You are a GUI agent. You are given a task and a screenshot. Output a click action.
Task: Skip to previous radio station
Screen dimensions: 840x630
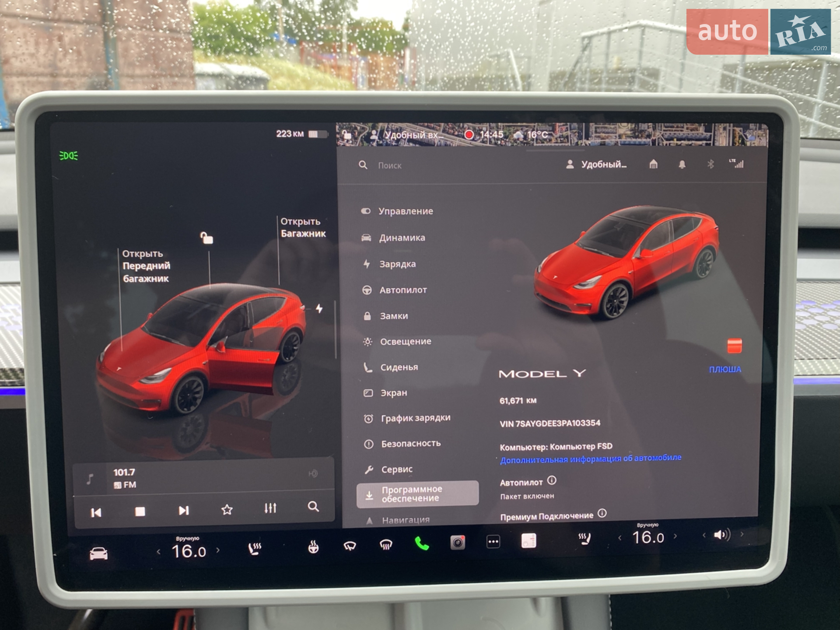coord(96,512)
